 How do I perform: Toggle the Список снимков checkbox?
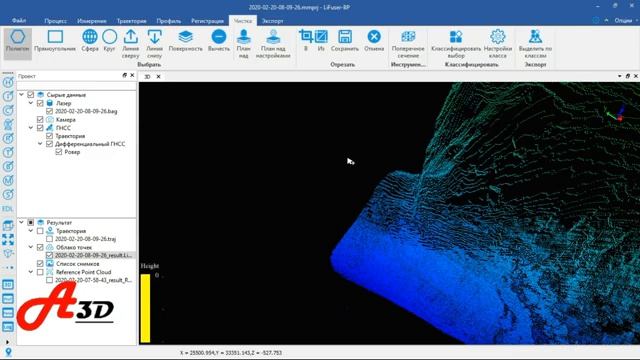coord(40,264)
